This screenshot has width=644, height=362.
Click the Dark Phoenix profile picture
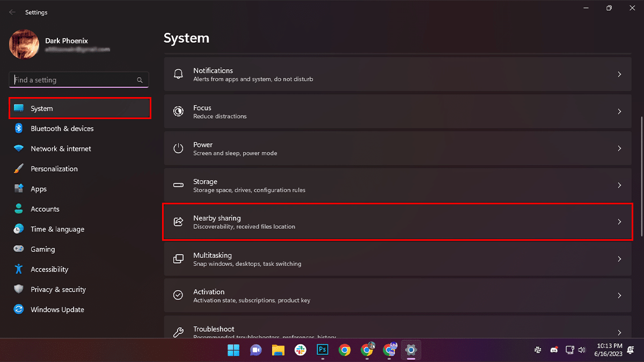point(24,45)
